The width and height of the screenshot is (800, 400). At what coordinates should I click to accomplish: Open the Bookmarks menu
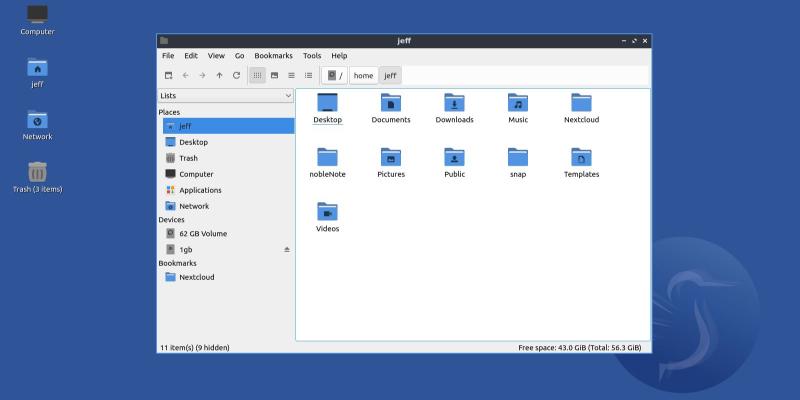pyautogui.click(x=273, y=56)
